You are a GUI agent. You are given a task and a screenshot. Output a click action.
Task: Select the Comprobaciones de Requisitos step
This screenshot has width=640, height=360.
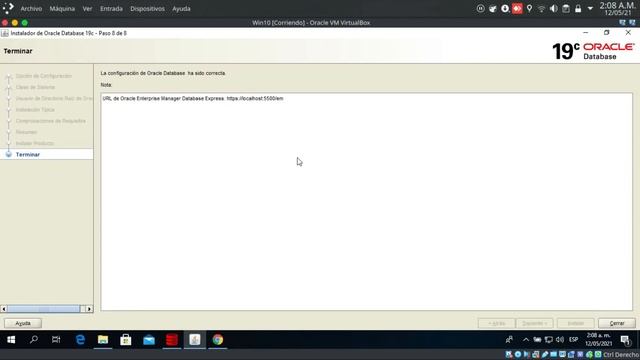[51, 121]
